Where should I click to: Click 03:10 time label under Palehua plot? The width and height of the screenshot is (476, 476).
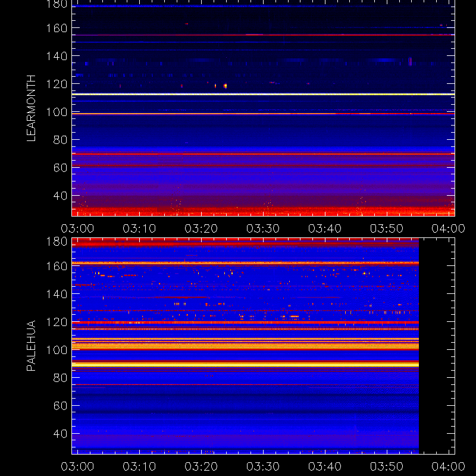point(139,466)
